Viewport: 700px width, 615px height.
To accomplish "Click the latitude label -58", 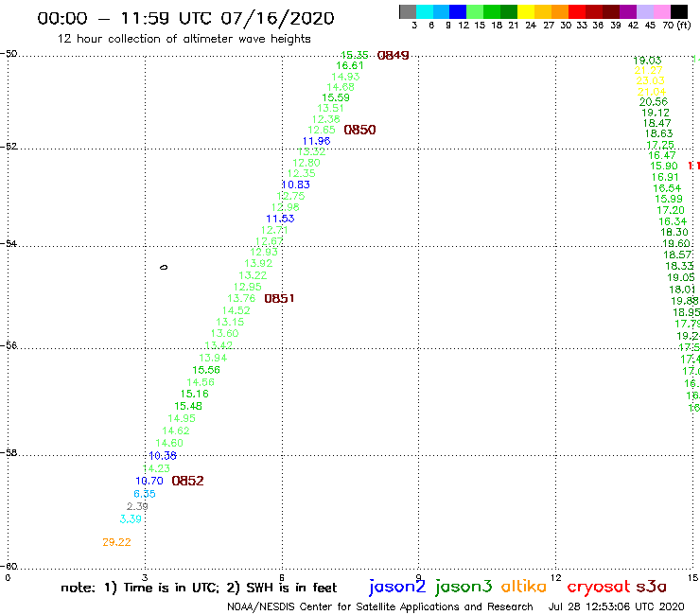I will click(x=9, y=452).
